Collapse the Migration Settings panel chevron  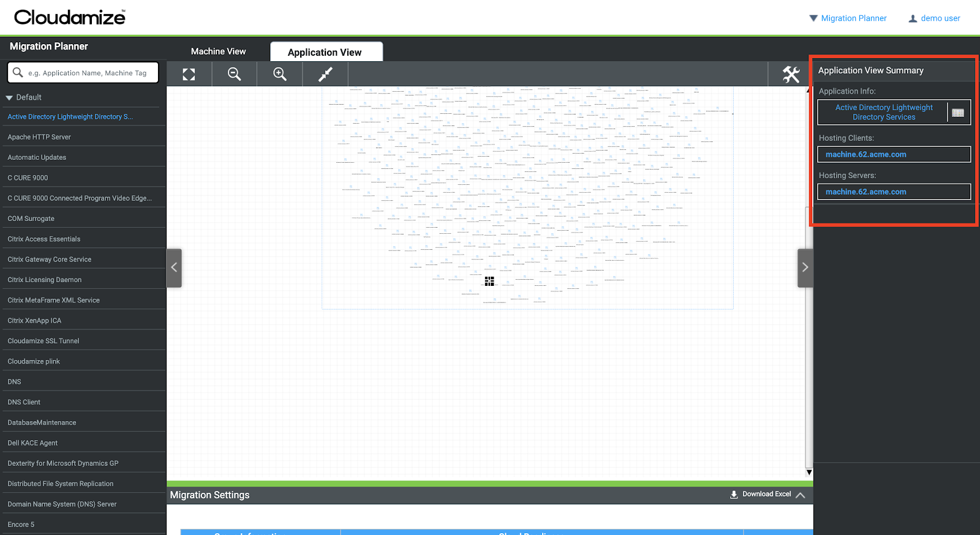[x=801, y=495]
